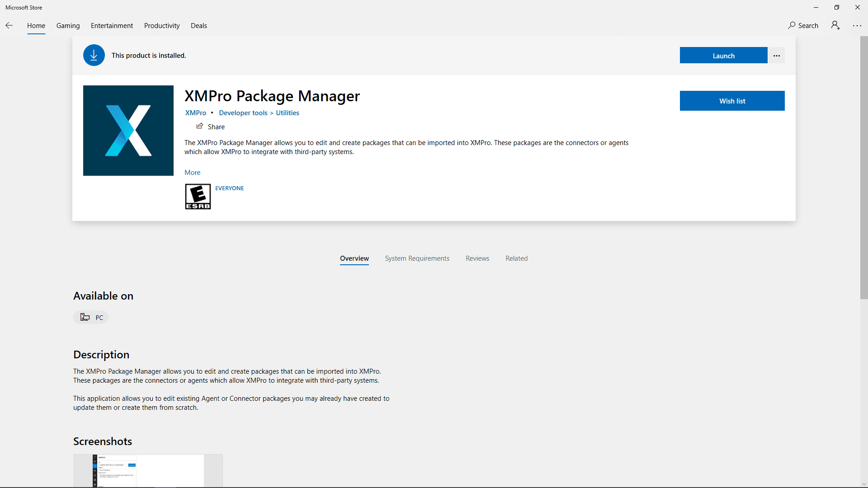The image size is (868, 488).
Task: Follow the Developer tools category link
Action: 243,113
